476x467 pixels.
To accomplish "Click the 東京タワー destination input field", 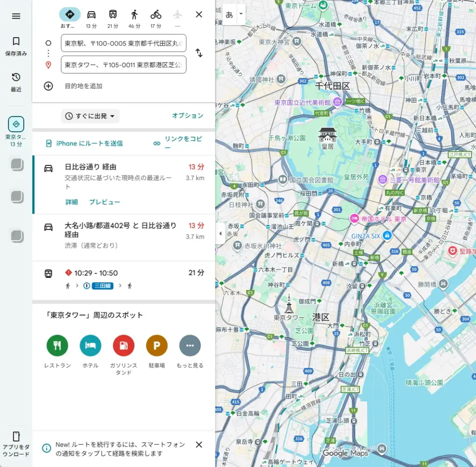I will [123, 65].
